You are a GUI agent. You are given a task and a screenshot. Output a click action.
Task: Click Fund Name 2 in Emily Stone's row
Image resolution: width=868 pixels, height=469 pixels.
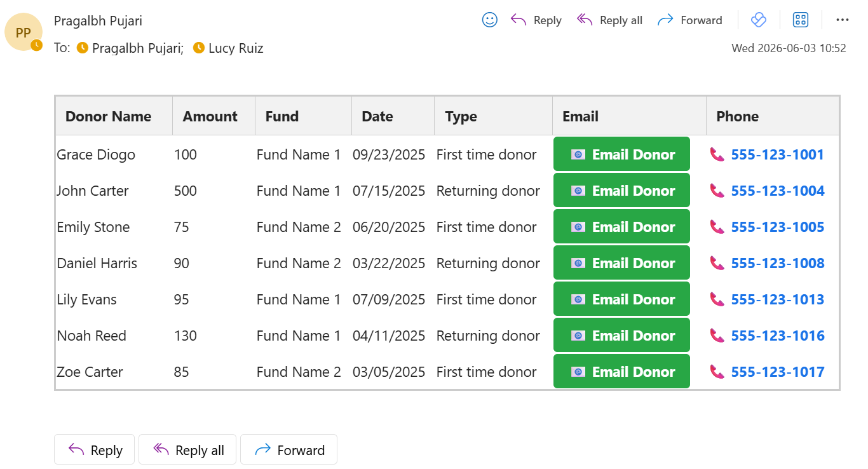click(x=299, y=227)
